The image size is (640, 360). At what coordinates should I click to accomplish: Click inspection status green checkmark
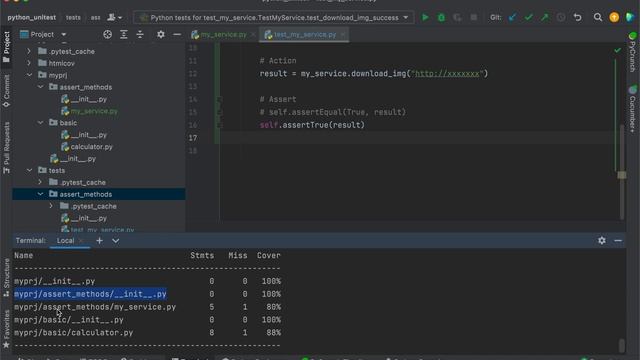pyautogui.click(x=618, y=50)
